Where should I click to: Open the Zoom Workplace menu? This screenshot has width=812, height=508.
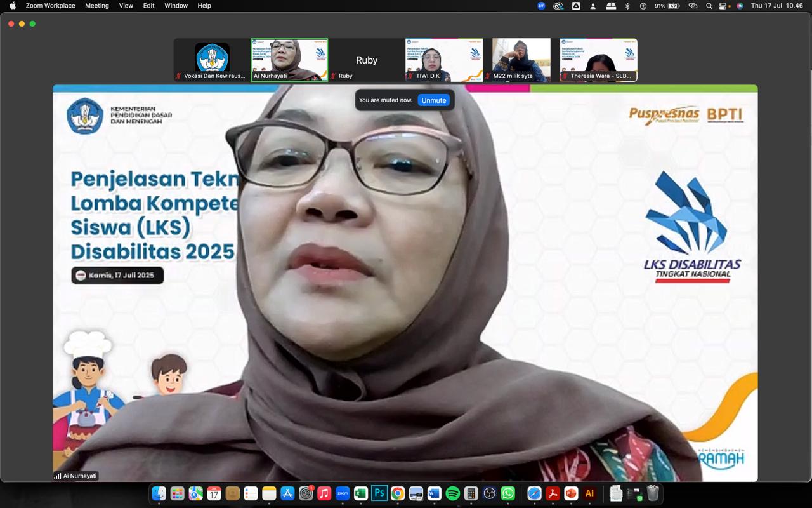tap(50, 6)
